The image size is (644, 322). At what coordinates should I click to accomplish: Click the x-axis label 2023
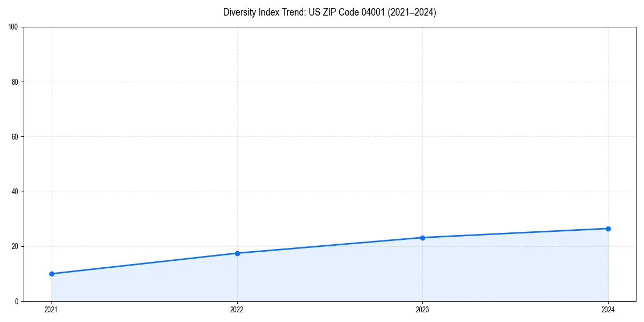(422, 310)
